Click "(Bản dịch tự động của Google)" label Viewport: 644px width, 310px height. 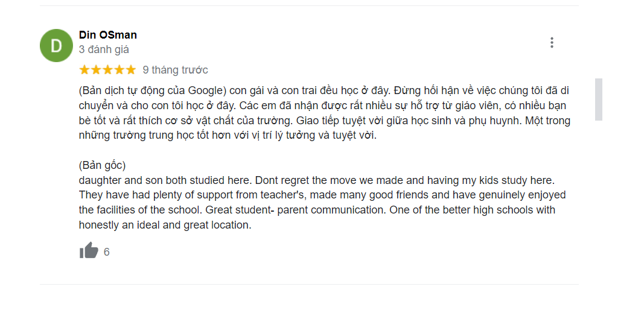click(x=153, y=91)
